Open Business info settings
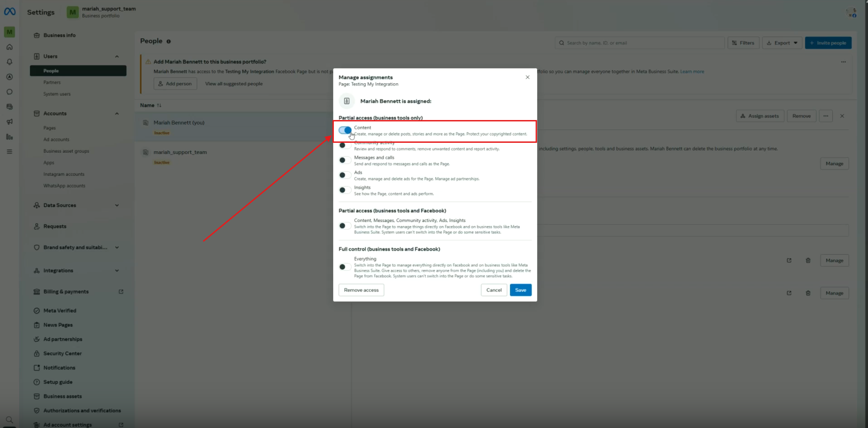Screen dimensions: 868x428 coord(59,35)
